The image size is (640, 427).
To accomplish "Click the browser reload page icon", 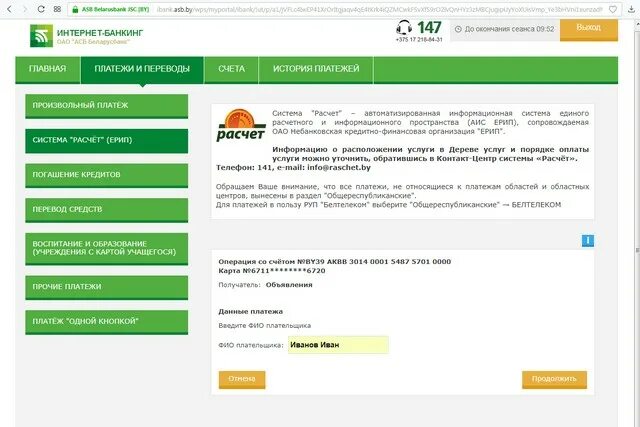I will tap(41, 9).
